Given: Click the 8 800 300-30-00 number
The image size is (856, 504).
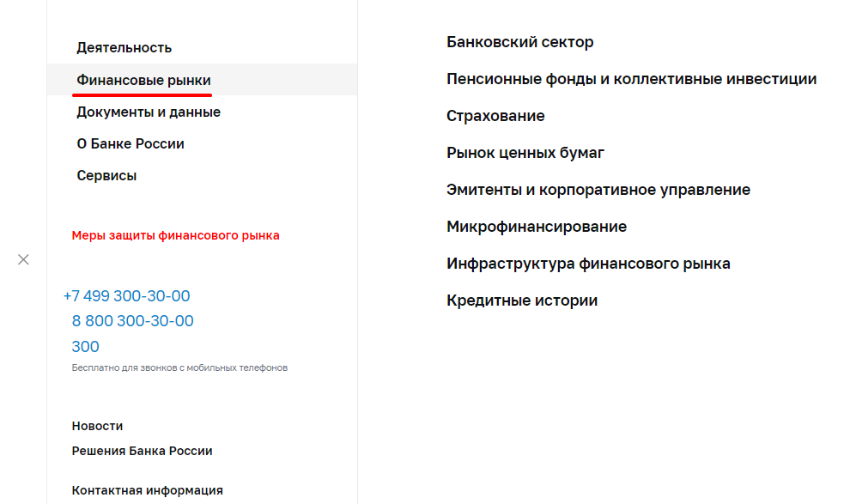Looking at the screenshot, I should (132, 321).
